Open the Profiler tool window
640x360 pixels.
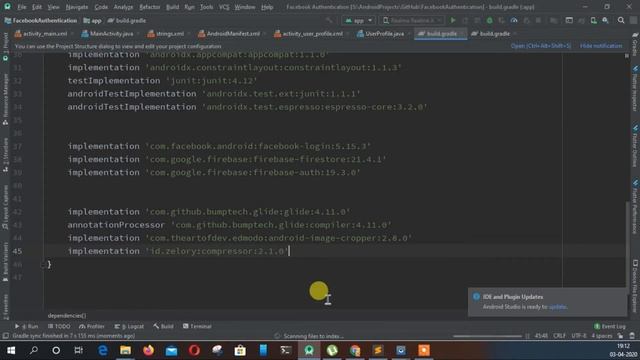[x=92, y=326]
